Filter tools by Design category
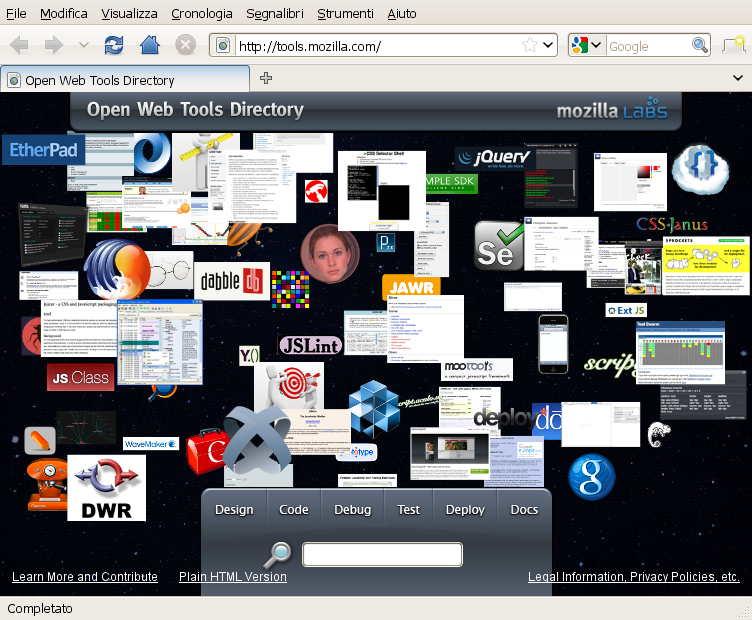752x620 pixels. 234,509
